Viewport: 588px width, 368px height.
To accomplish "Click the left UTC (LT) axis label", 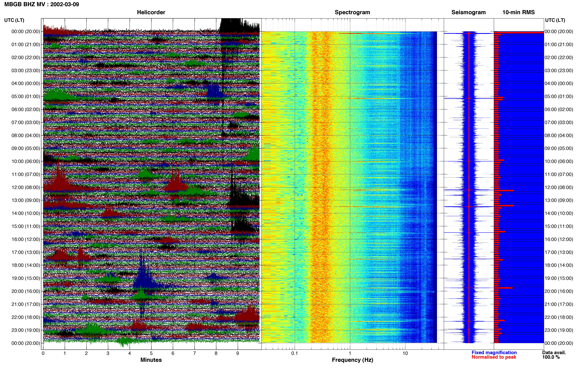I will [14, 20].
